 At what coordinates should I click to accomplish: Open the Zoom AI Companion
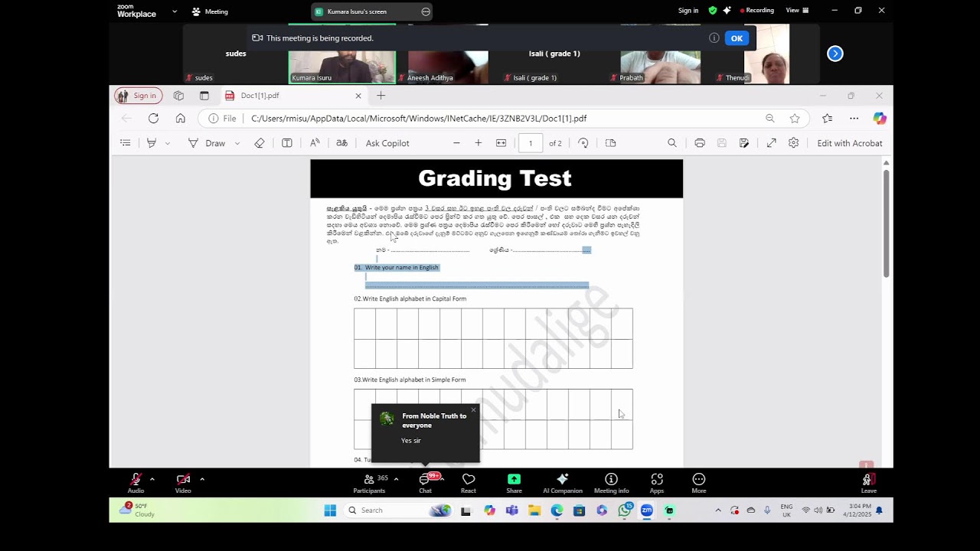(563, 483)
